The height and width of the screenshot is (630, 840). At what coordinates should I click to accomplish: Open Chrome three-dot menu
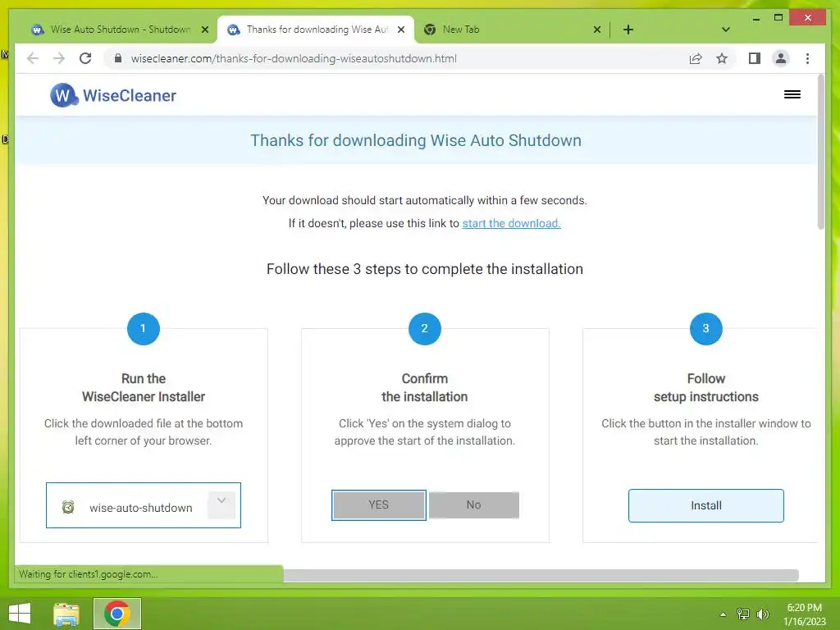pos(807,58)
